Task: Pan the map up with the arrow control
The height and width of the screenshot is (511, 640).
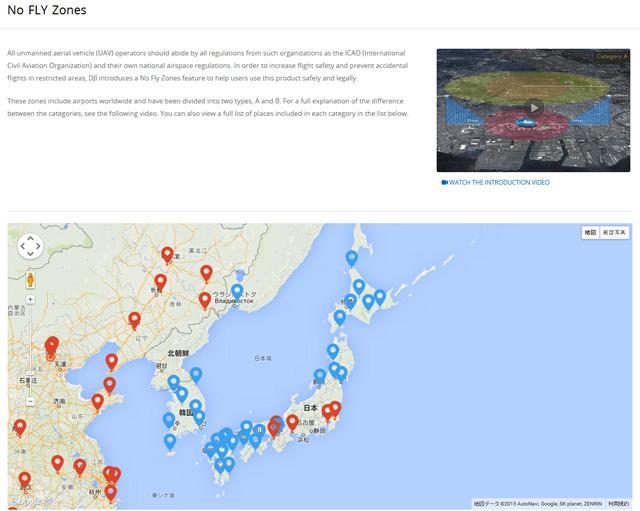Action: coord(31,239)
